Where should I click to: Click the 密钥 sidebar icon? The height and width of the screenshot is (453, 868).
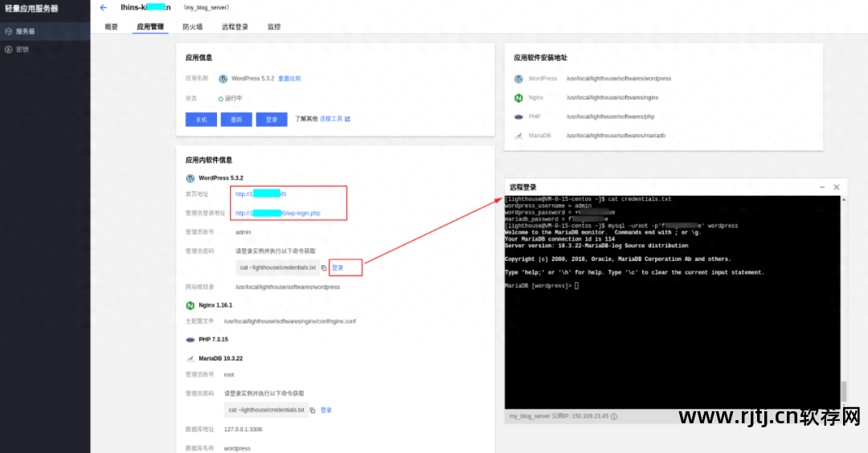pyautogui.click(x=8, y=50)
